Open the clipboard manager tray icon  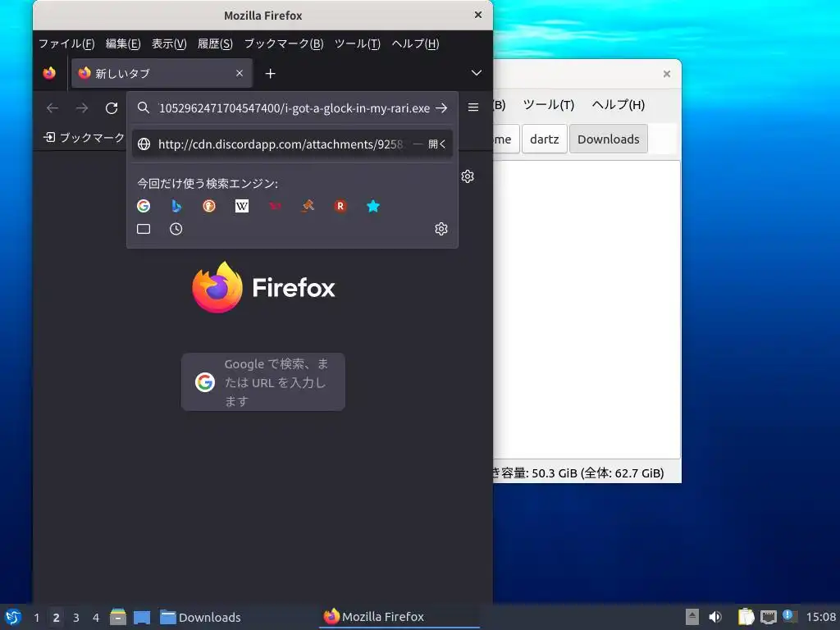tap(746, 617)
